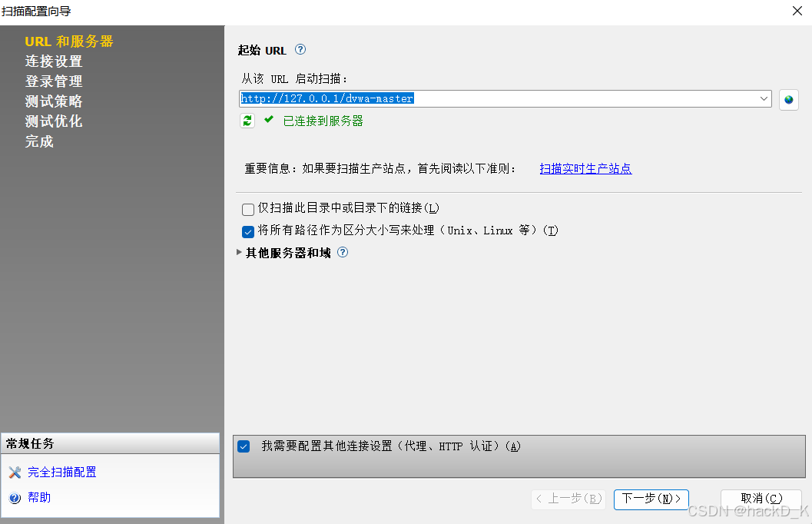Close the 扫描配置向导 window
This screenshot has width=812, height=524.
click(x=797, y=11)
